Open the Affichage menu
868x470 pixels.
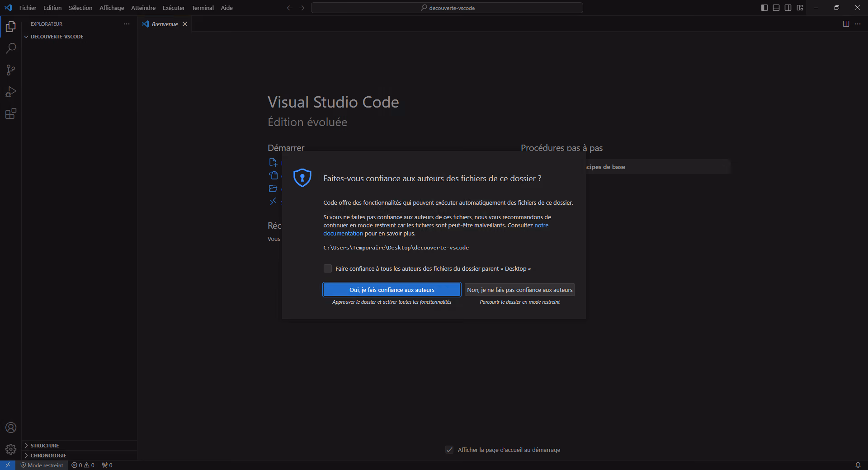(x=112, y=8)
